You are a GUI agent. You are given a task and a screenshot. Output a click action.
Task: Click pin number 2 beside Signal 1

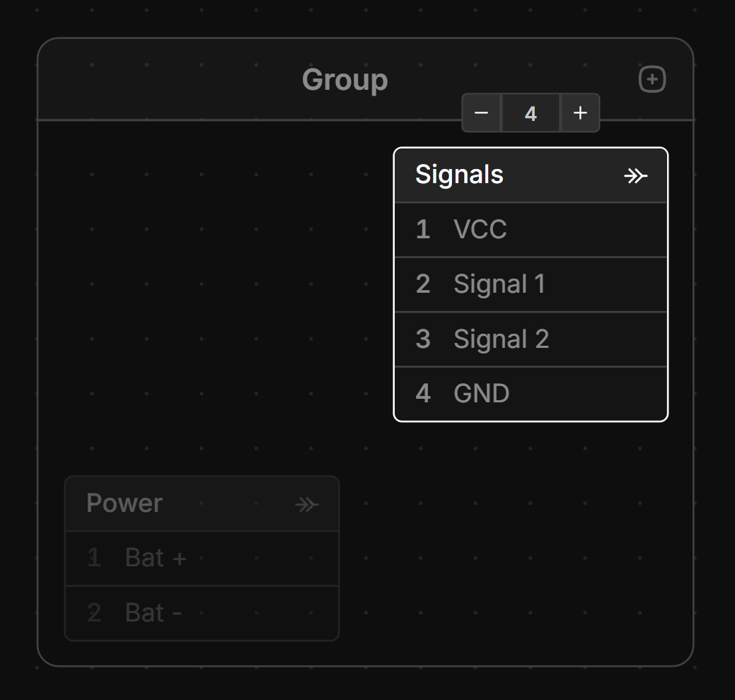pos(423,284)
